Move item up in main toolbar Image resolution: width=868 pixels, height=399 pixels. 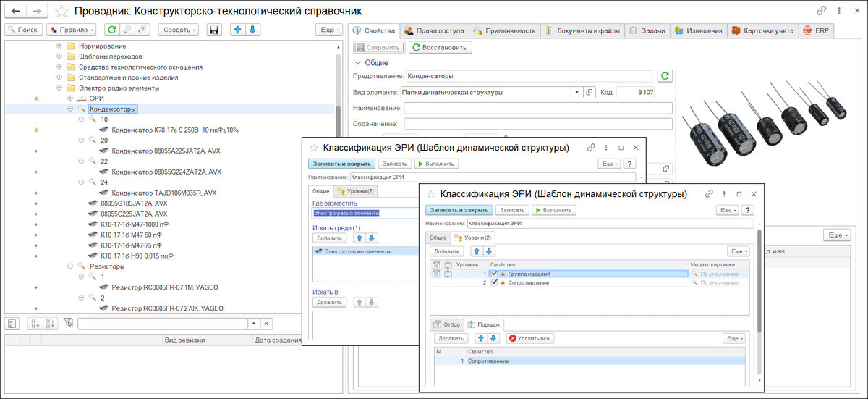pos(237,30)
